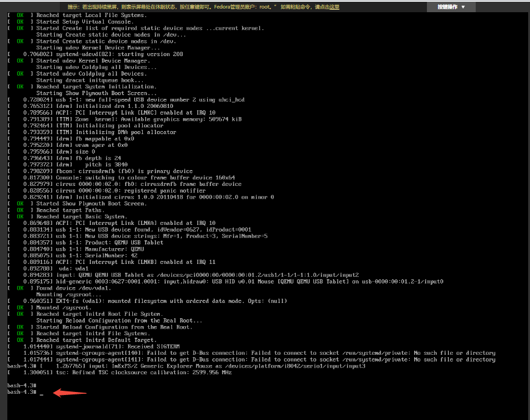Click 'usb 1-1: new full-speed USB device' line
The width and height of the screenshot is (530, 420).
coord(126,100)
